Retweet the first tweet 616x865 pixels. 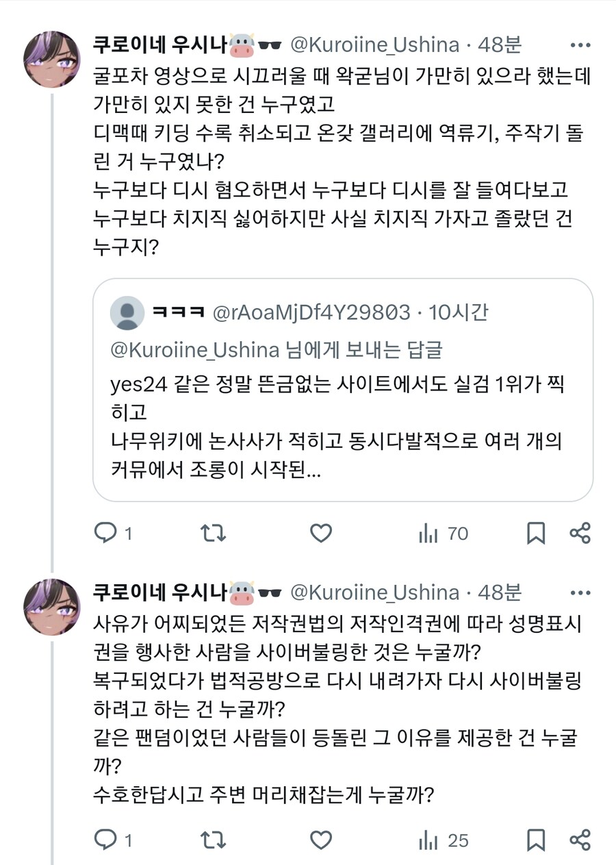[x=214, y=533]
